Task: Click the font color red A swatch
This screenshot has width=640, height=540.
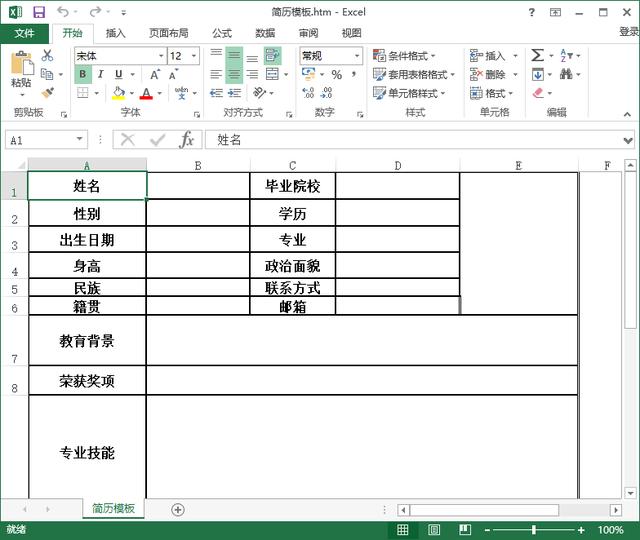Action: click(x=146, y=93)
